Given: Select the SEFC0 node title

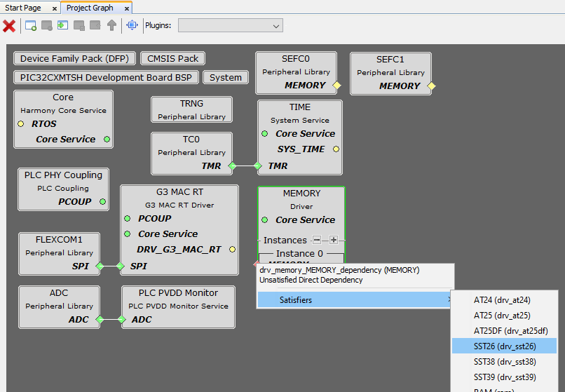Looking at the screenshot, I should 296,59.
